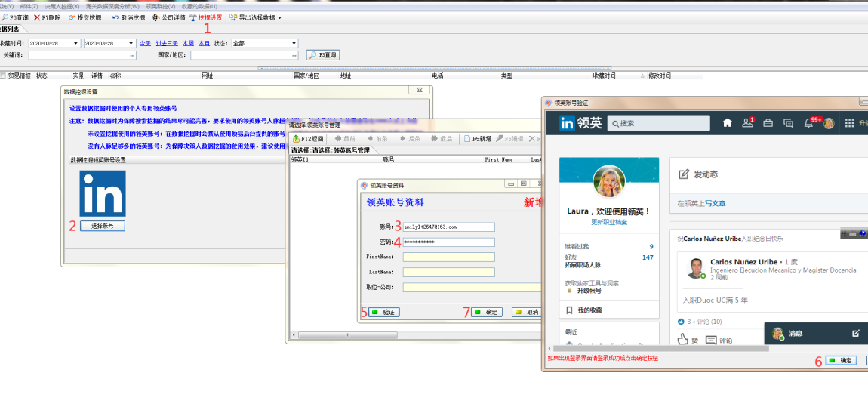Click the LastName input field
The width and height of the screenshot is (868, 410).
click(449, 272)
